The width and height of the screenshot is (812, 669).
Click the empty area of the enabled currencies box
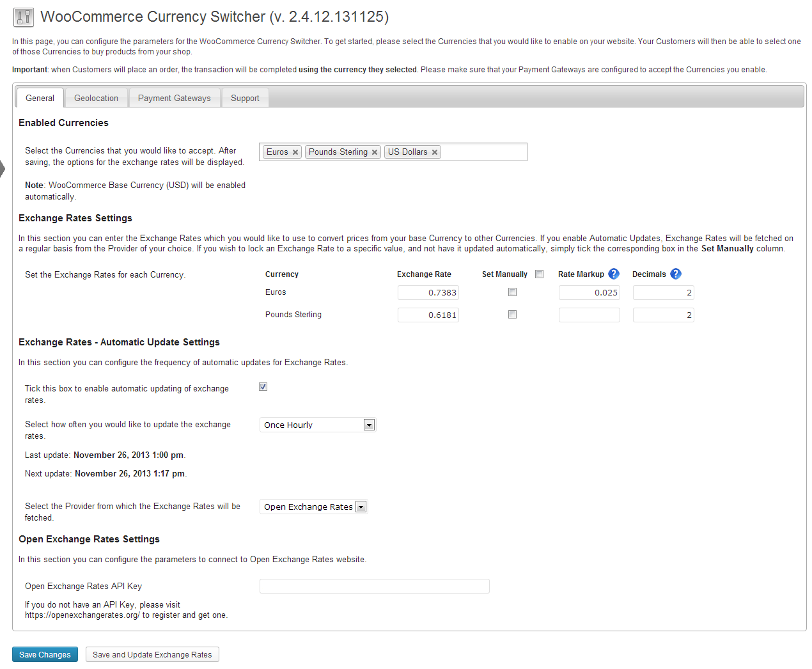[483, 152]
